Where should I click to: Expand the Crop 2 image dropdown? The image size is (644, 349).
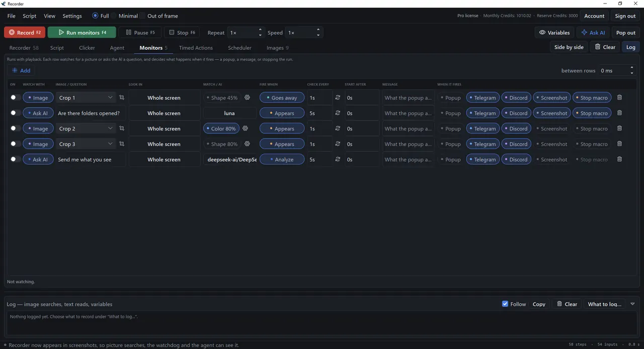click(x=86, y=128)
